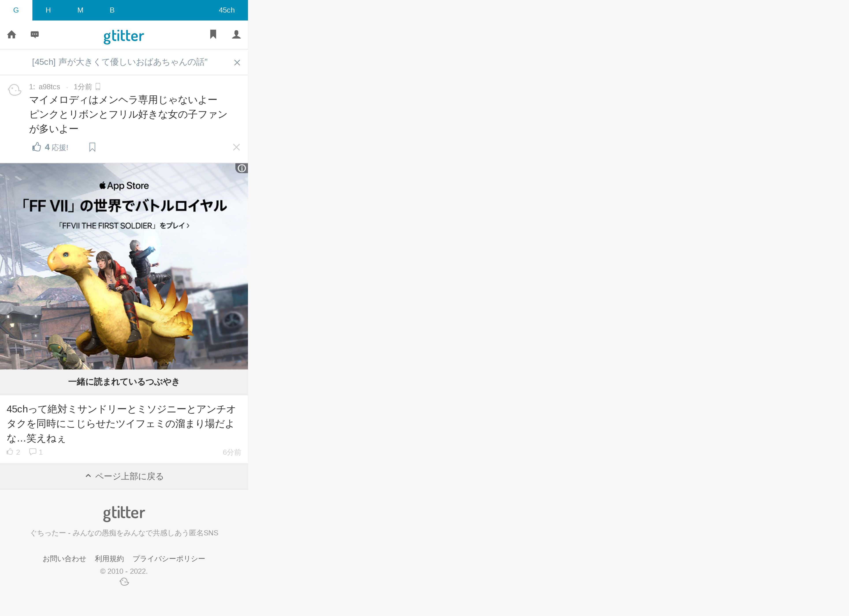Click the 1分前 timestamp
Image resolution: width=849 pixels, height=616 pixels.
[83, 87]
